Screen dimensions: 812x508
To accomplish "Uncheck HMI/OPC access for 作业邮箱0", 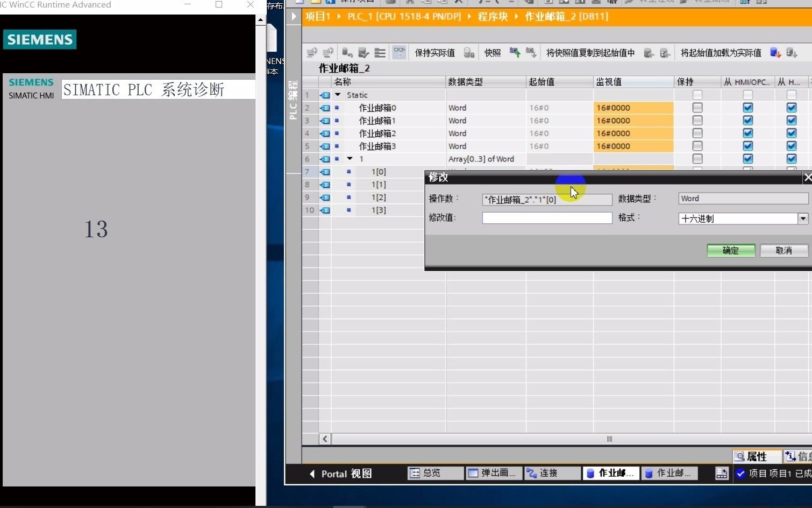I will pyautogui.click(x=748, y=108).
